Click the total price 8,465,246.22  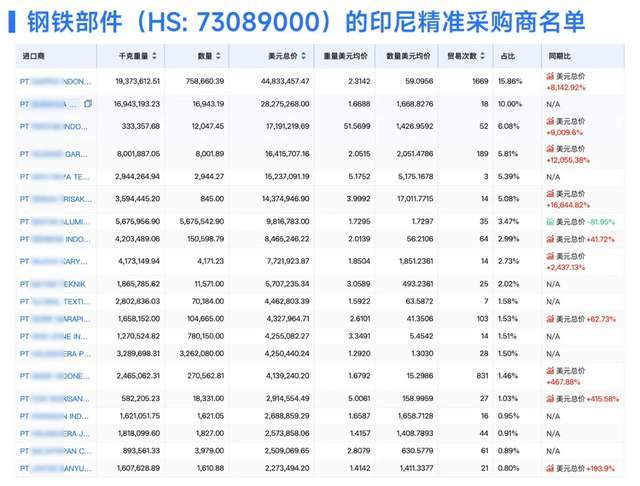coord(287,239)
